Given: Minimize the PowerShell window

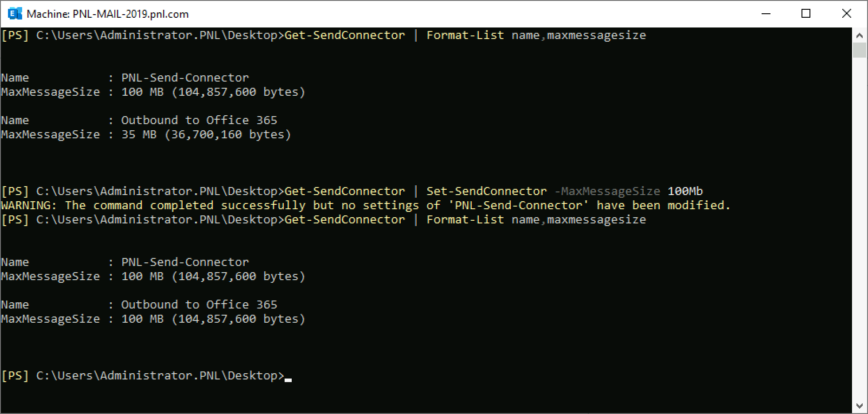Looking at the screenshot, I should coord(766,14).
